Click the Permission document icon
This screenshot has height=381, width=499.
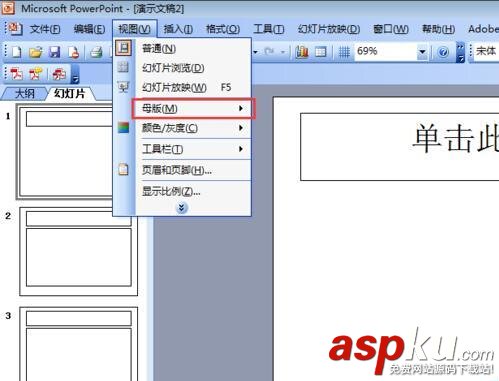point(74,52)
